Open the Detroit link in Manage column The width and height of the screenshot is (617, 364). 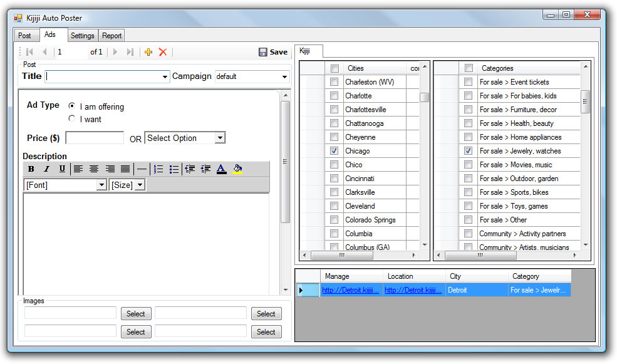coord(350,290)
